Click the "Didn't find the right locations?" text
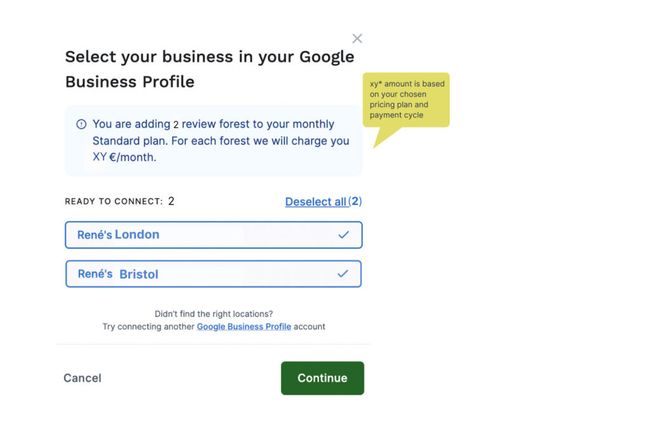Screen dimensions: 650x424 [213, 314]
